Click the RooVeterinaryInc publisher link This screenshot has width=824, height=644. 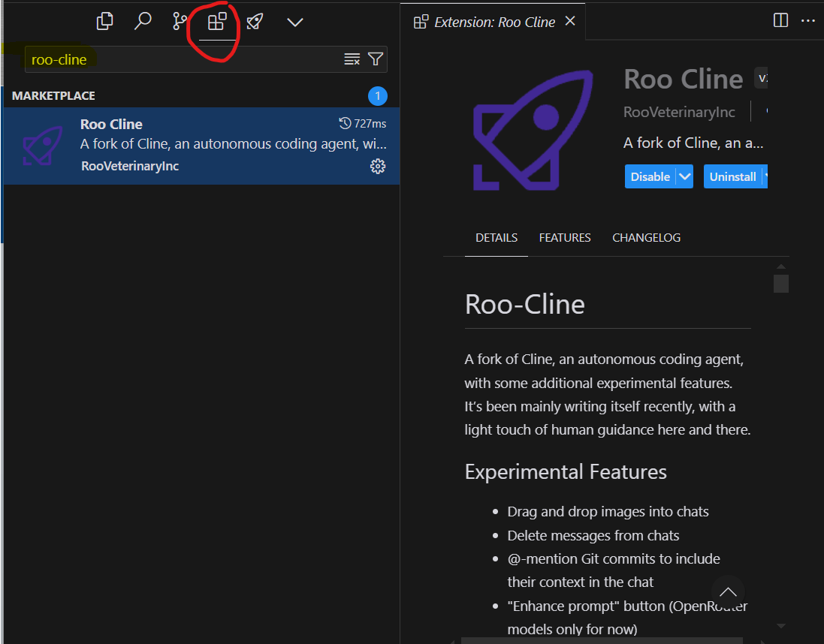tap(679, 112)
